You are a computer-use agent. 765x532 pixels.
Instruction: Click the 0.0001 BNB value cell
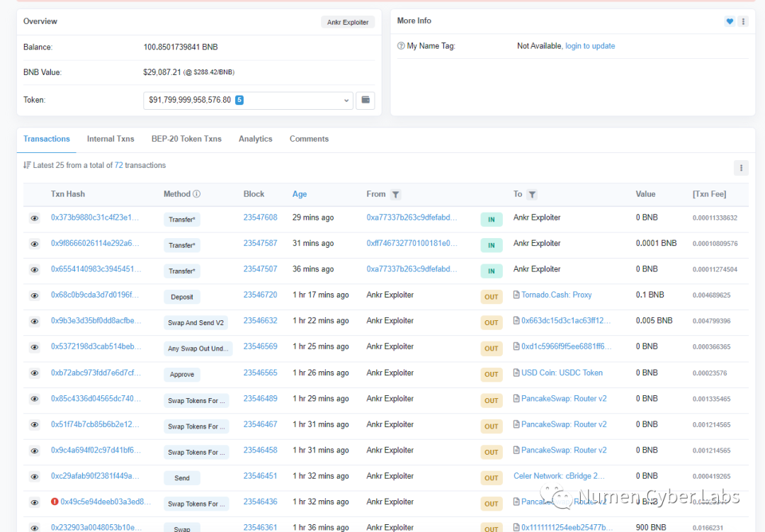coord(656,243)
